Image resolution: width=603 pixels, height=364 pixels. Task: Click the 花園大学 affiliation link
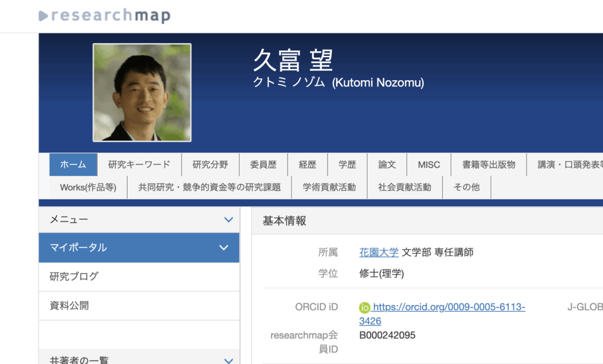click(379, 252)
